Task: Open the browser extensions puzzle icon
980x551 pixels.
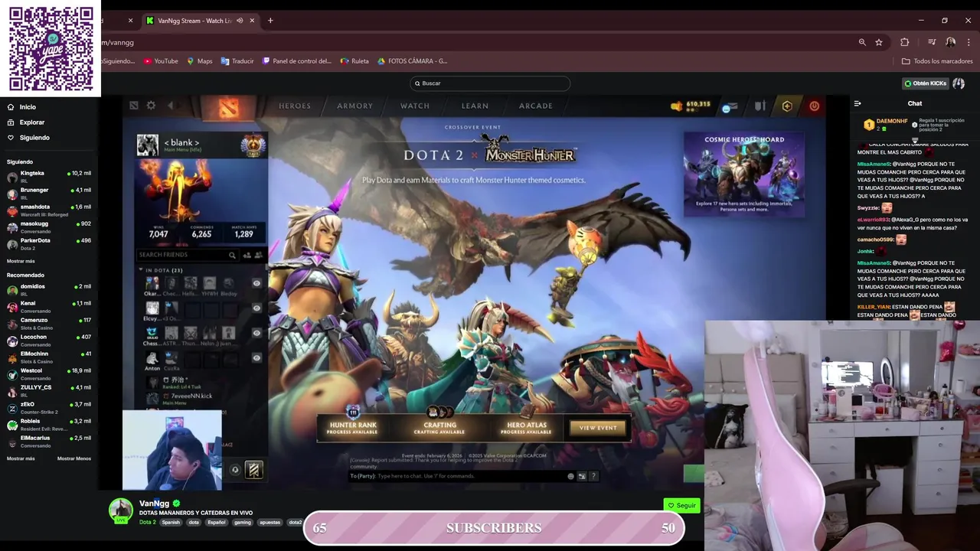Action: point(904,42)
